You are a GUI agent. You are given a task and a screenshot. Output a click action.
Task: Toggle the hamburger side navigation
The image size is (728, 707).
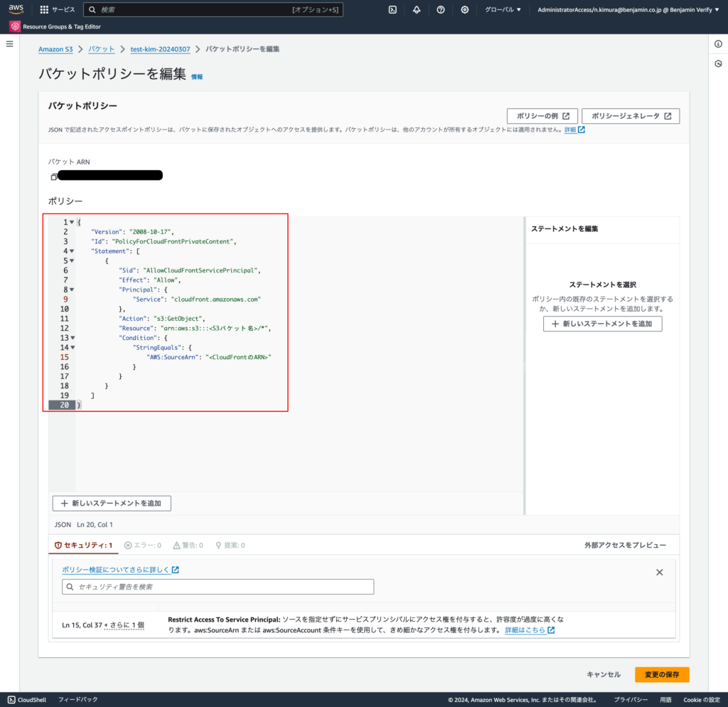click(9, 44)
